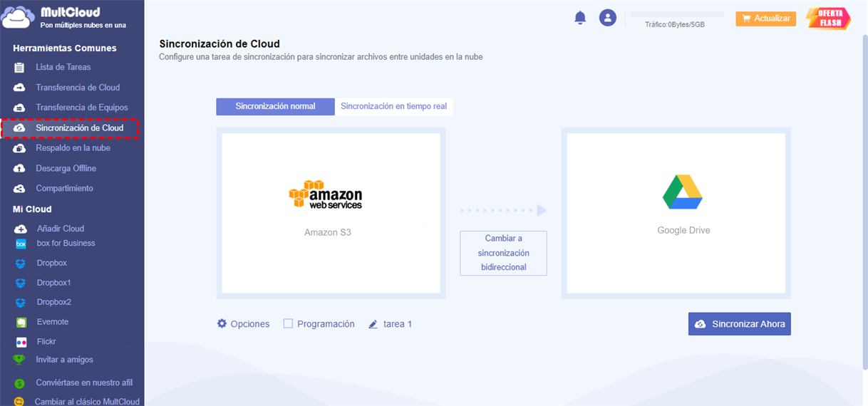This screenshot has width=868, height=406.
Task: Click the Lista de Tareas clipboard icon
Action: click(20, 68)
